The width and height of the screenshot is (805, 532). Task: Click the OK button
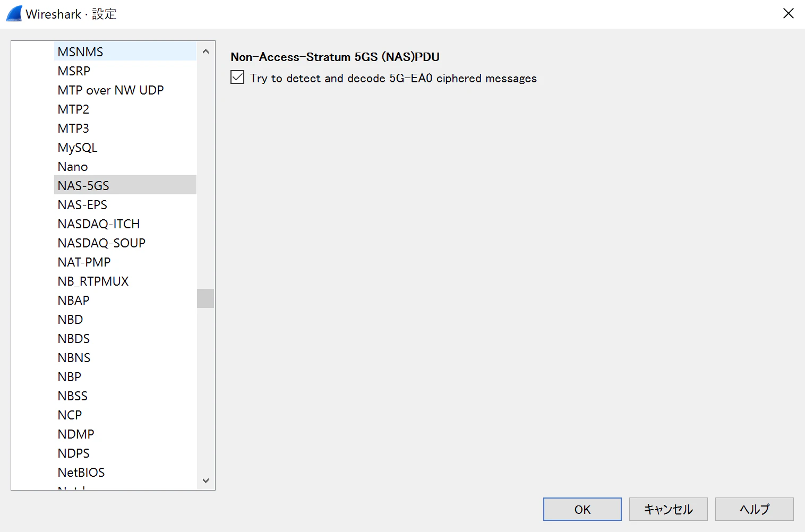coord(583,509)
